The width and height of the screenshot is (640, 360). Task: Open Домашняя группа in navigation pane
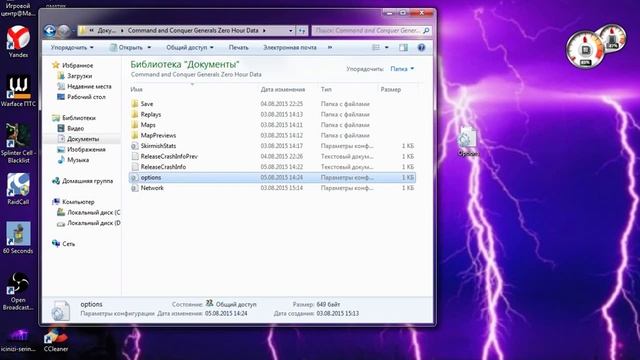pos(87,181)
